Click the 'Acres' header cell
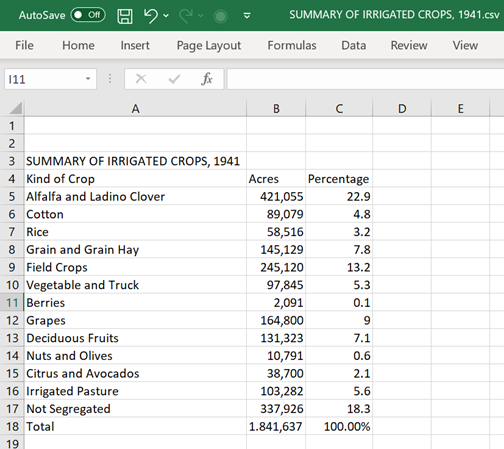This screenshot has width=504, height=449. point(276,179)
